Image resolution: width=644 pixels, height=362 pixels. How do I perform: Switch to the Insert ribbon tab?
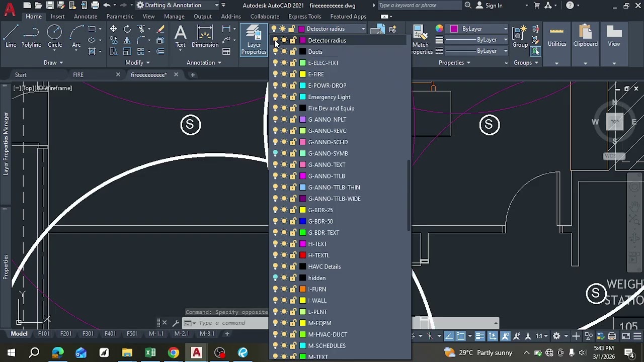[x=57, y=16]
